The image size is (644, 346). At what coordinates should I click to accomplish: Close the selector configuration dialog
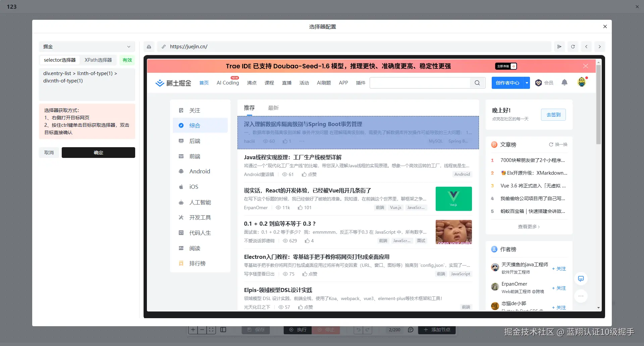pyautogui.click(x=605, y=26)
